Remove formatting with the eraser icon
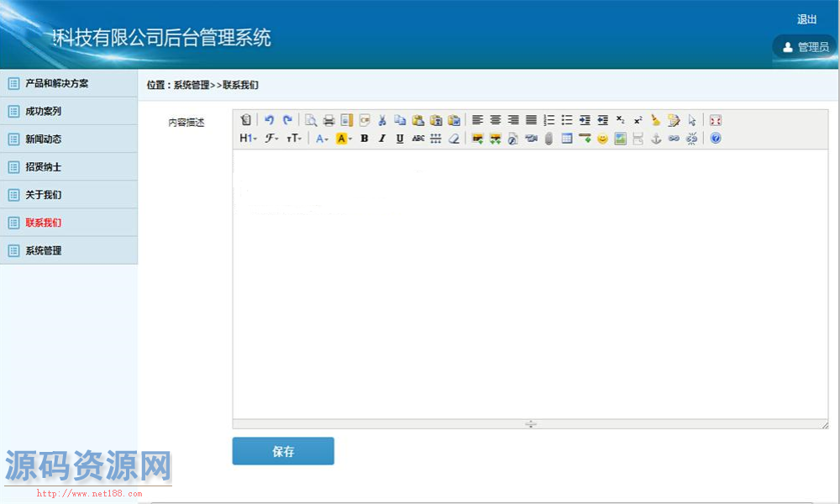840x504 pixels. tap(454, 139)
